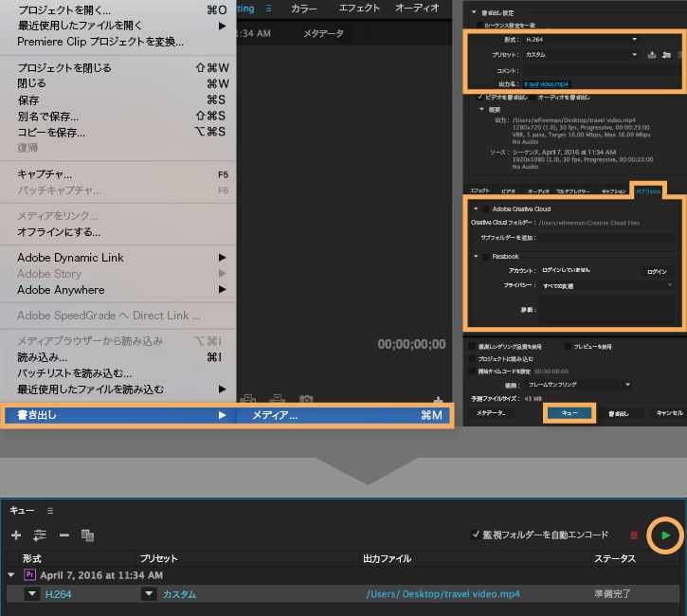Image resolution: width=687 pixels, height=616 pixels.
Task: Click the Premiere Pro icon beside April 7, 2016
Action: tap(29, 575)
